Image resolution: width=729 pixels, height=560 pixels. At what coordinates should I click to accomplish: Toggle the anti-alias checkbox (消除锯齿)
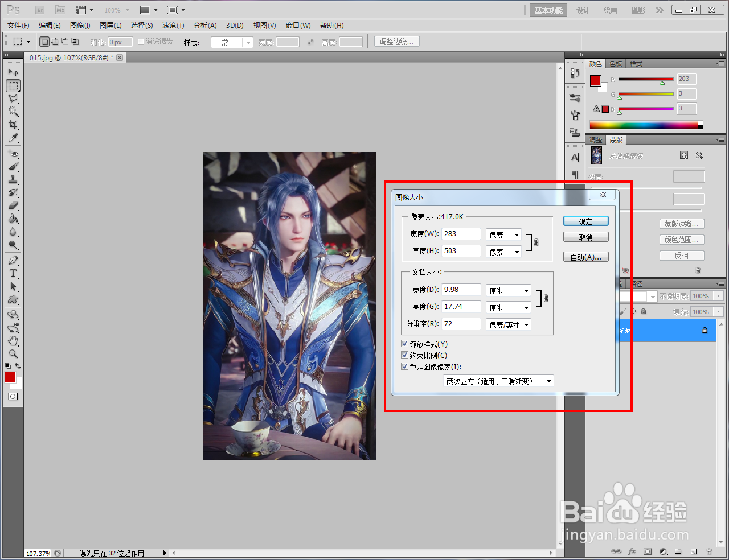click(141, 42)
